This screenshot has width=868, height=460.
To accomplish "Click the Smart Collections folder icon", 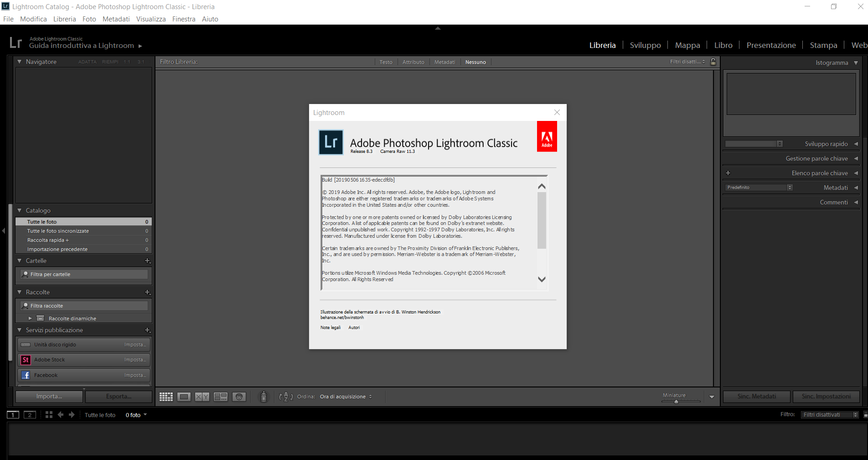I will 41,318.
